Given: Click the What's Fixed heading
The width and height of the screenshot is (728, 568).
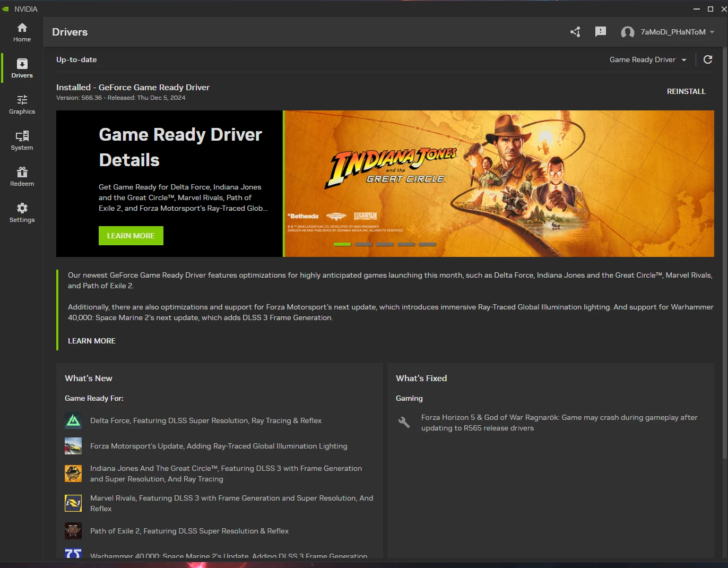Looking at the screenshot, I should [421, 378].
